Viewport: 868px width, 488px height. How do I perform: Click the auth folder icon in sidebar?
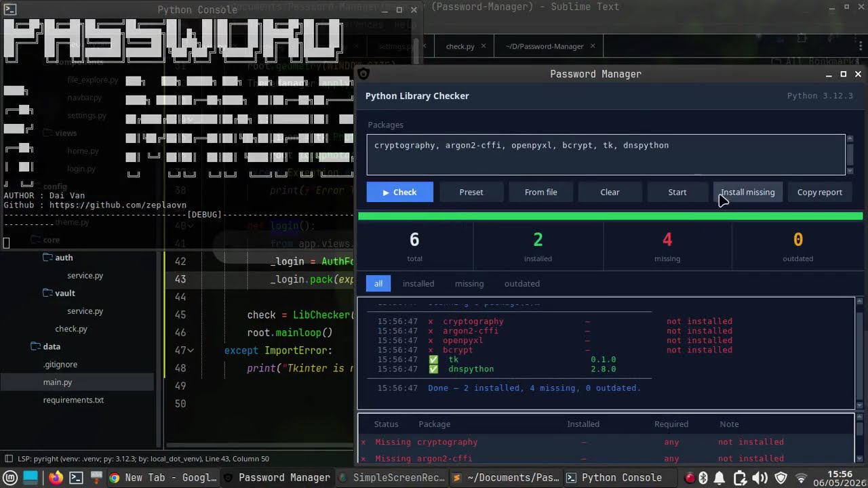(48, 258)
